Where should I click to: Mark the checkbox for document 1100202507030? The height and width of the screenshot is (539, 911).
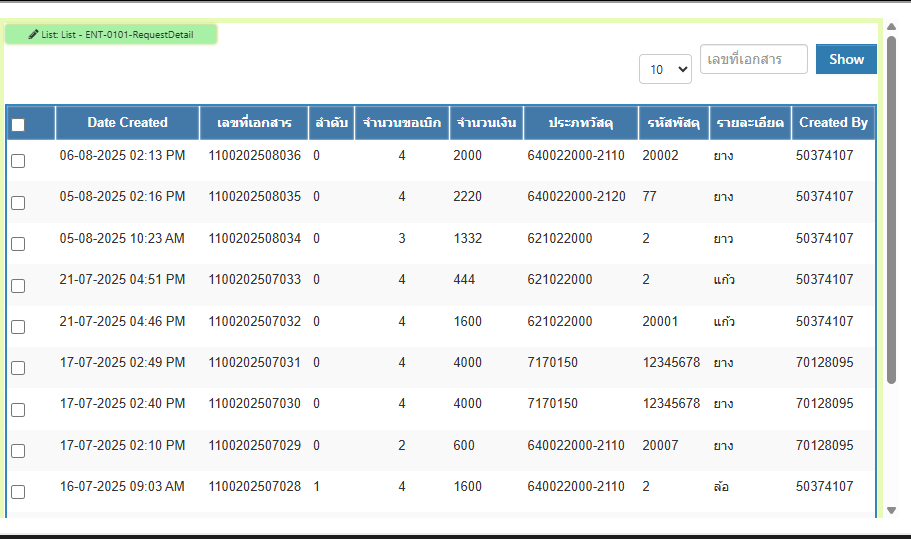(x=18, y=409)
